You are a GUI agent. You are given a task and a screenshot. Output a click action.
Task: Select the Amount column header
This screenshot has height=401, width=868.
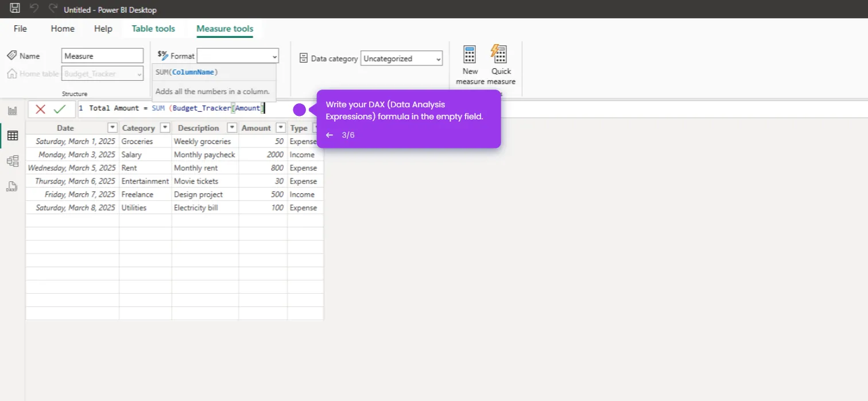point(256,128)
